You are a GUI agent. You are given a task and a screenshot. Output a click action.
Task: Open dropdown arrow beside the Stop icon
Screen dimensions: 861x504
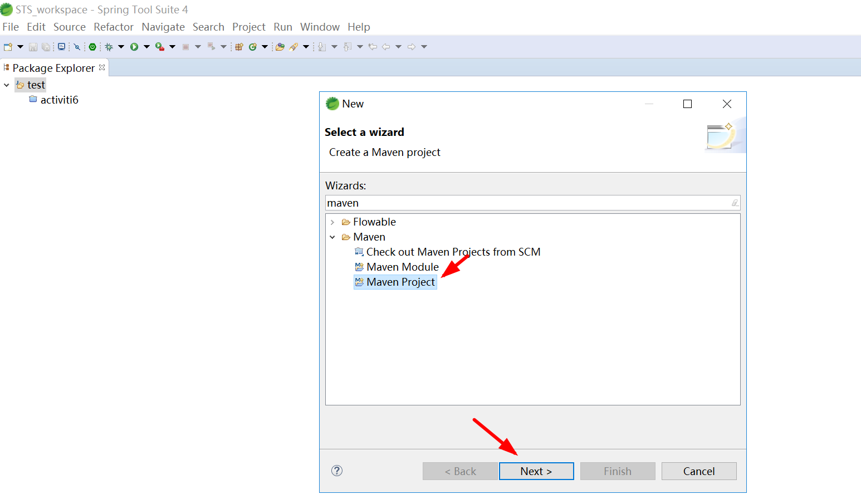point(198,47)
